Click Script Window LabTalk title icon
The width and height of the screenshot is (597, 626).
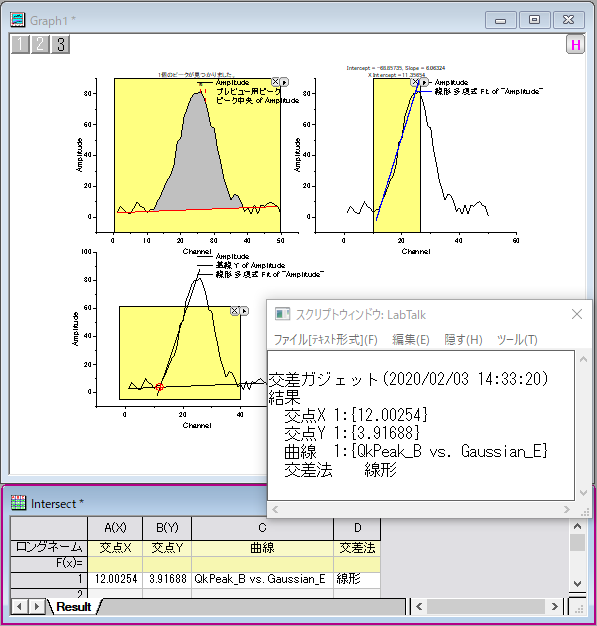(x=282, y=314)
